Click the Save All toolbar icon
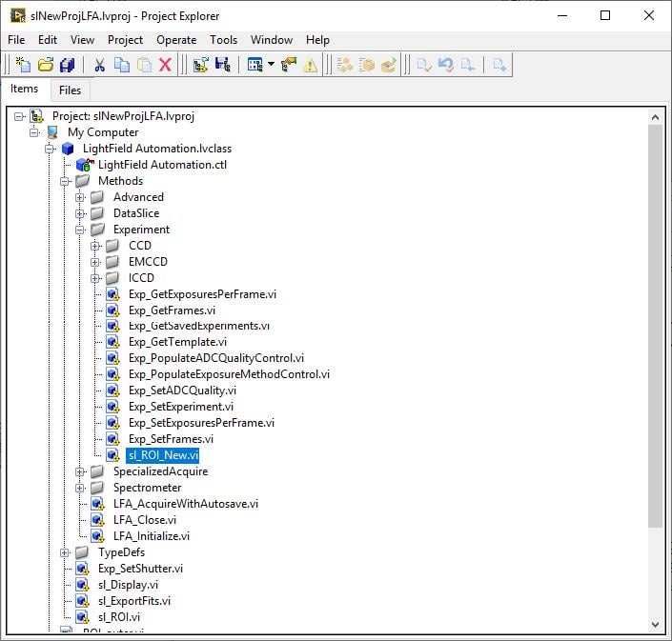Image resolution: width=672 pixels, height=641 pixels. pos(68,65)
